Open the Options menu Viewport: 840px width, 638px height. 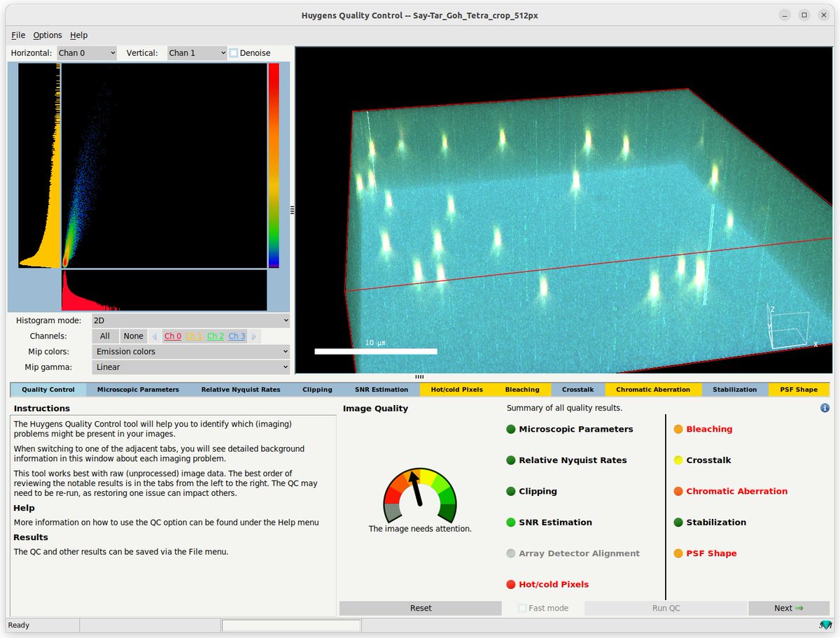pos(48,35)
